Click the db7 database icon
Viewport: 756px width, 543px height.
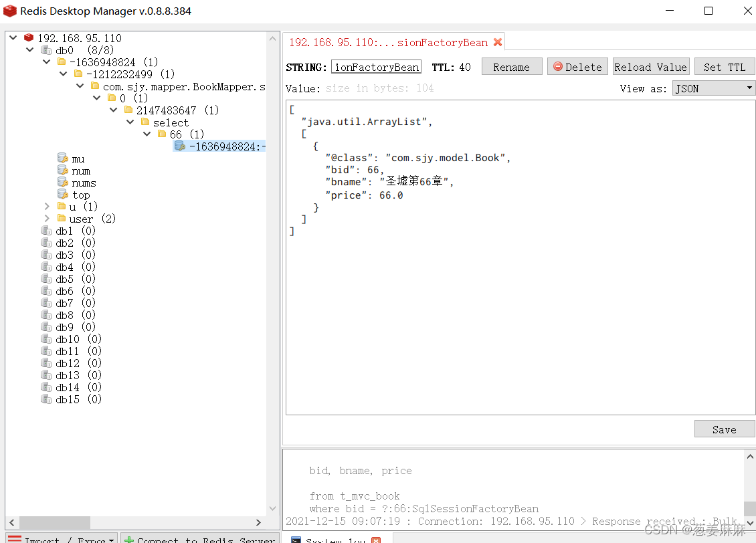[46, 303]
